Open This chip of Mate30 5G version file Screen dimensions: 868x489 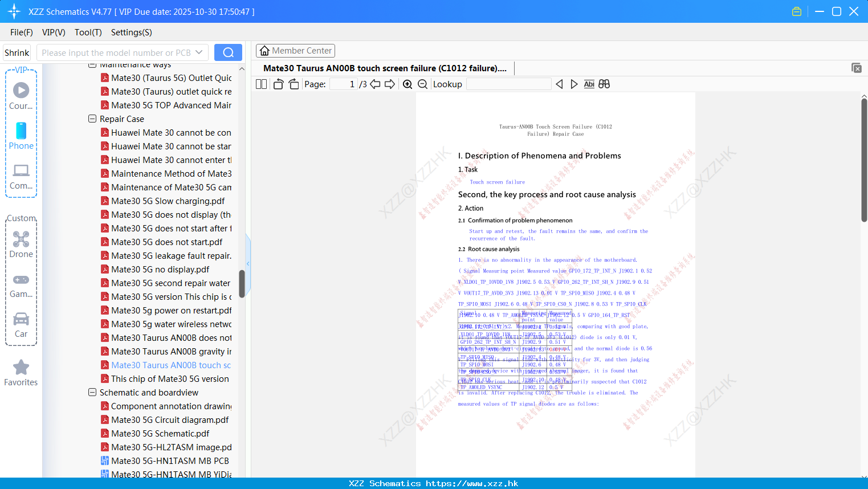tap(165, 378)
